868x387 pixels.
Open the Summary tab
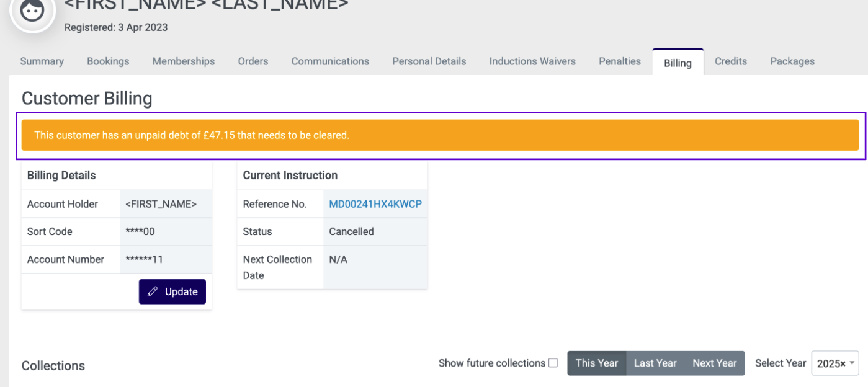click(42, 61)
